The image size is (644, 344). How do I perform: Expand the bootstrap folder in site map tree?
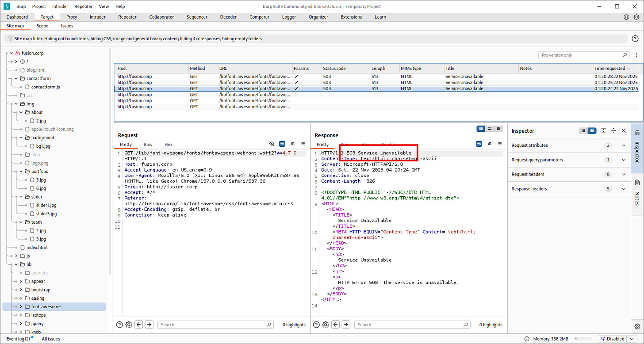[21, 290]
